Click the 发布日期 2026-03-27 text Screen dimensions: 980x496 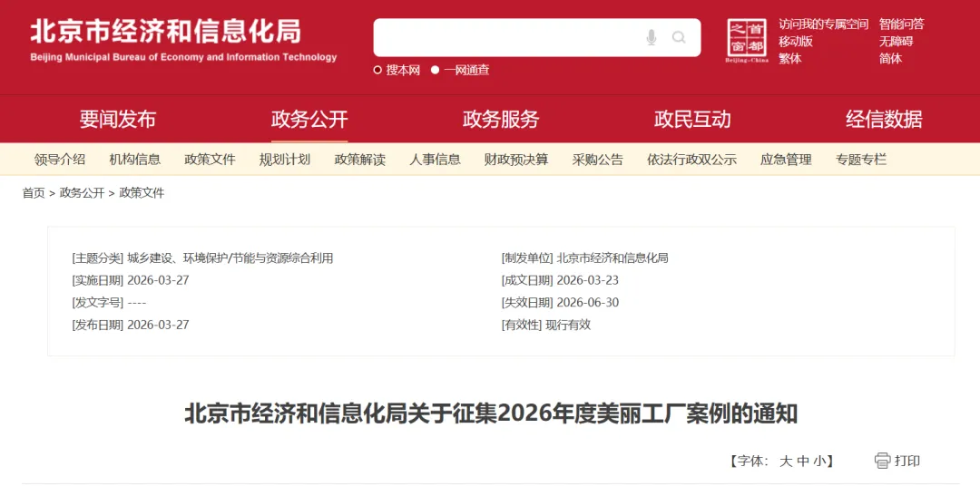(x=131, y=325)
